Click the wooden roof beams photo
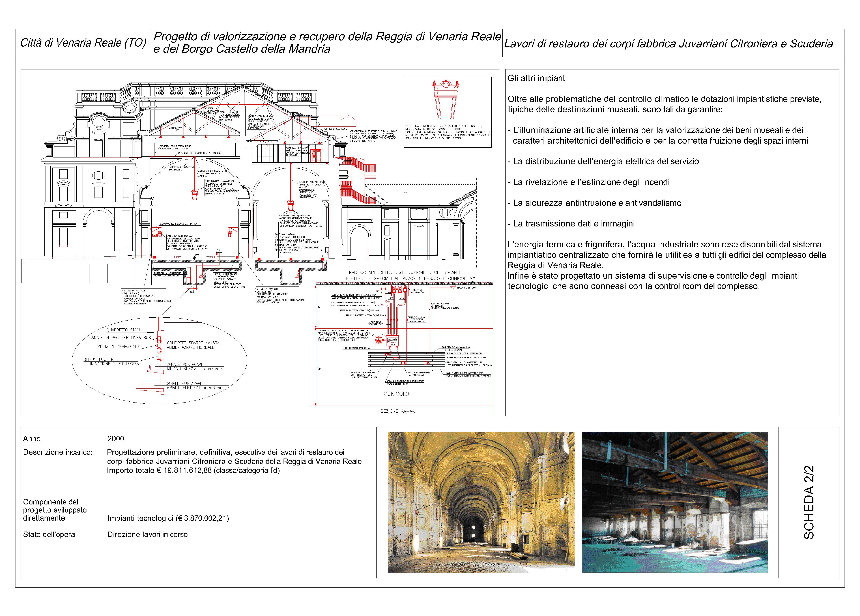The height and width of the screenshot is (616, 860). pos(675,502)
